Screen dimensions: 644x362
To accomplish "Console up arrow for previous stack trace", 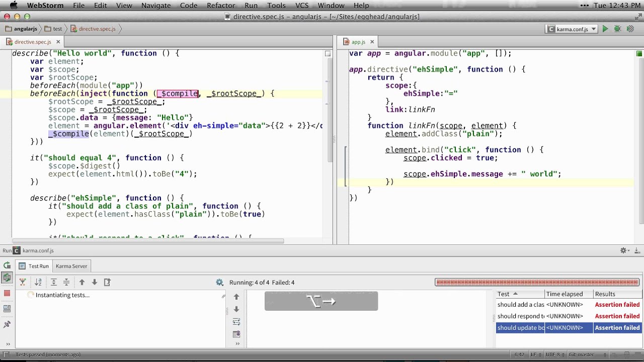I will coord(236,297).
